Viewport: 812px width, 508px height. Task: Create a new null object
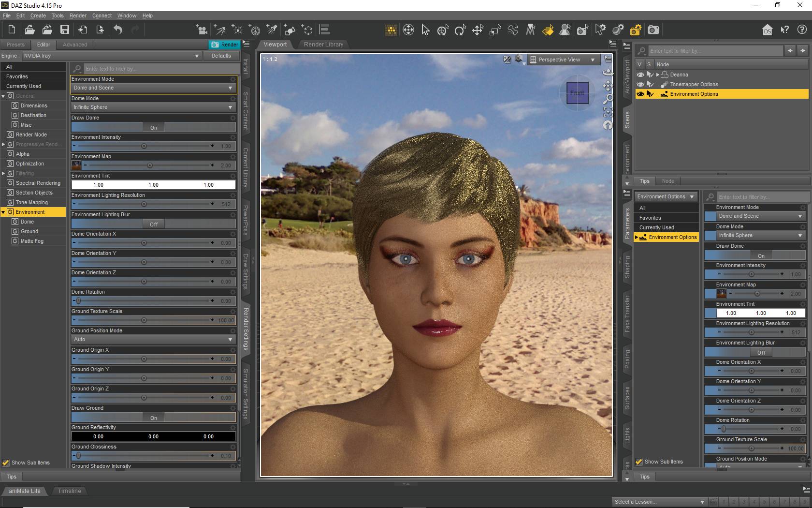pyautogui.click(x=307, y=30)
